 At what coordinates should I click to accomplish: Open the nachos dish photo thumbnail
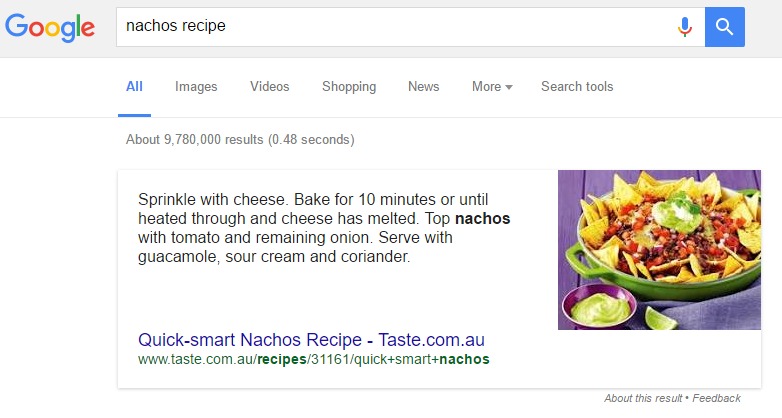[x=659, y=249]
